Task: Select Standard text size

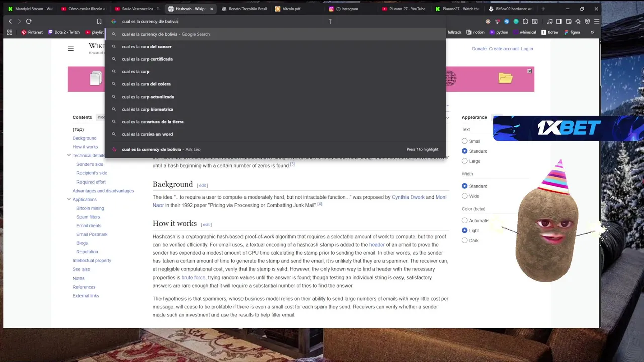Action: (465, 151)
